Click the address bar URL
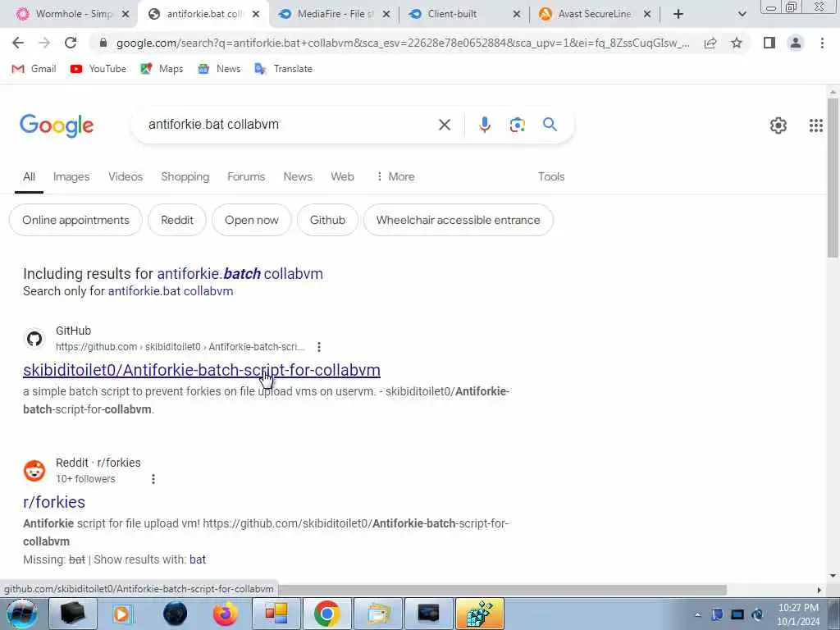Screen dimensions: 840x630 click(x=402, y=43)
